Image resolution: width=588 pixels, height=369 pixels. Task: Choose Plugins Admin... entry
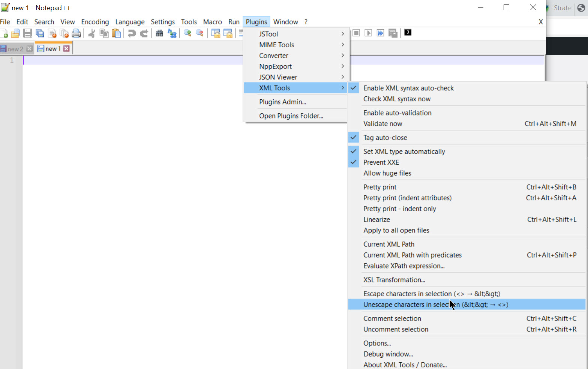295,102
